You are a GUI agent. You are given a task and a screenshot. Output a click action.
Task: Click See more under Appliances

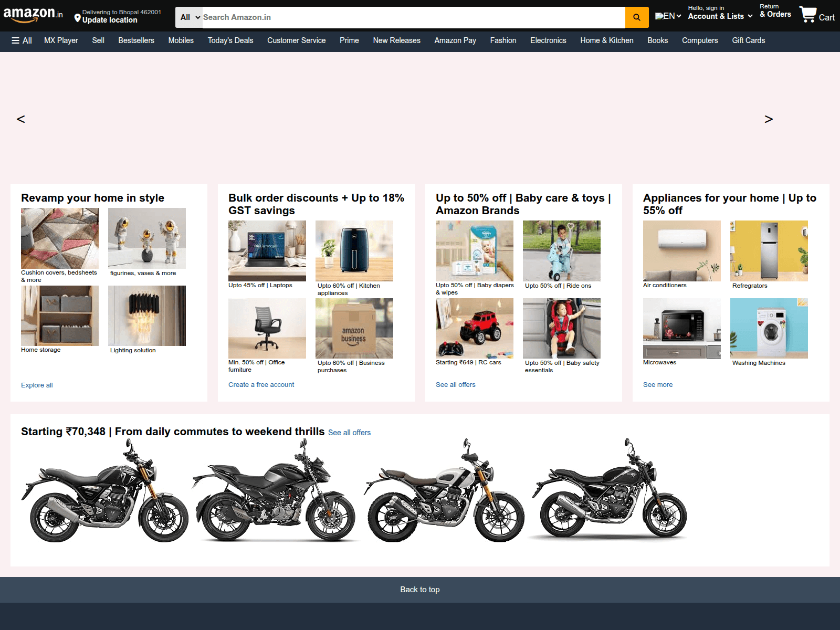pyautogui.click(x=658, y=384)
